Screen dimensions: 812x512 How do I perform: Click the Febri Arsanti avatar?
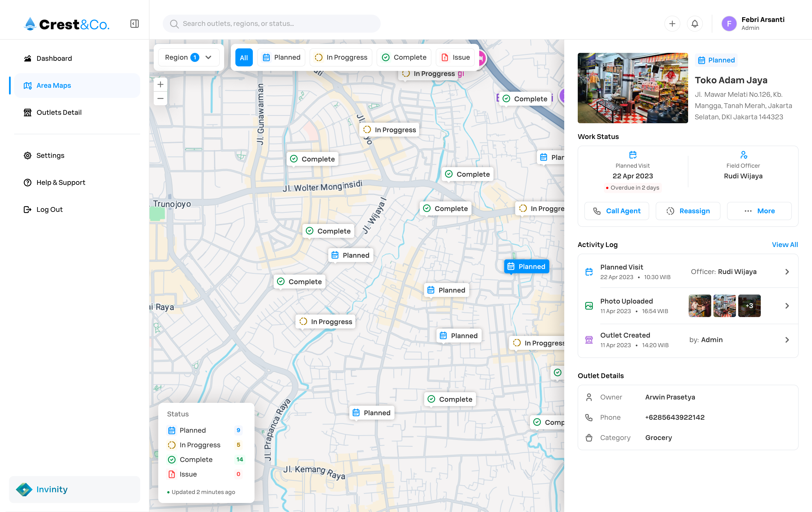tap(729, 24)
